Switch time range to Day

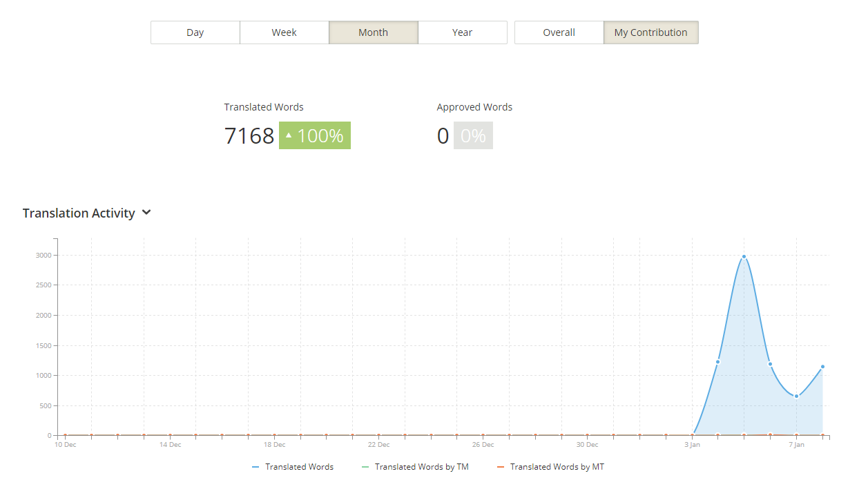pyautogui.click(x=195, y=32)
